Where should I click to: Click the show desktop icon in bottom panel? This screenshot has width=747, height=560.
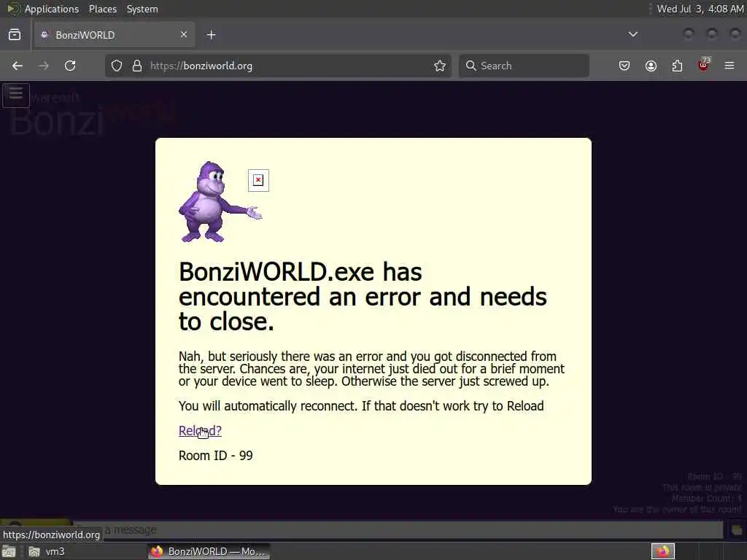click(x=9, y=551)
